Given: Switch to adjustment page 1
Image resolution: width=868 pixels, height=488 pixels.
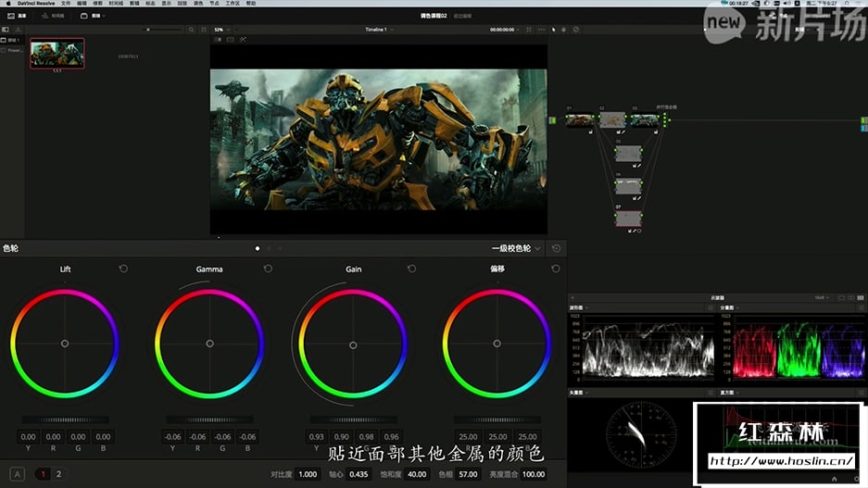Looking at the screenshot, I should (43, 474).
